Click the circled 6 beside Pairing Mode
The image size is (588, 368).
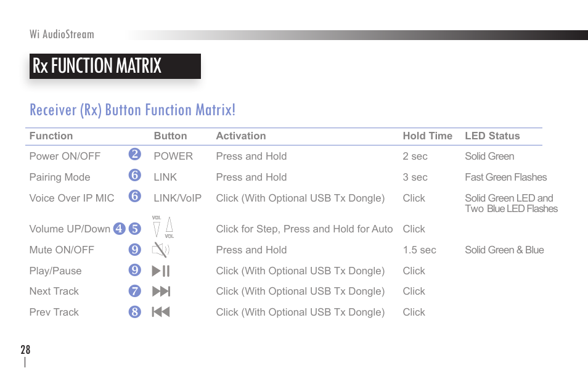(134, 175)
